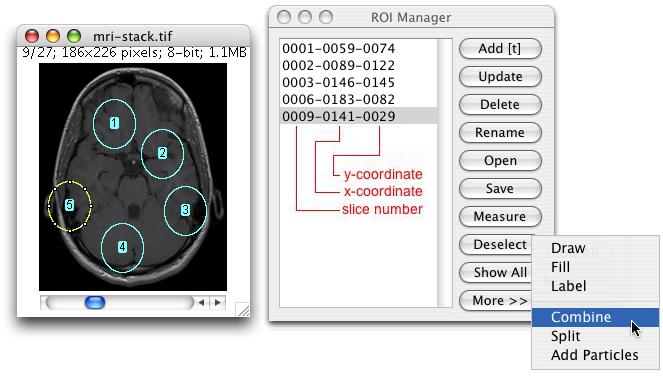Open an ROI file with Open button
This screenshot has height=379, width=663.
tap(500, 161)
